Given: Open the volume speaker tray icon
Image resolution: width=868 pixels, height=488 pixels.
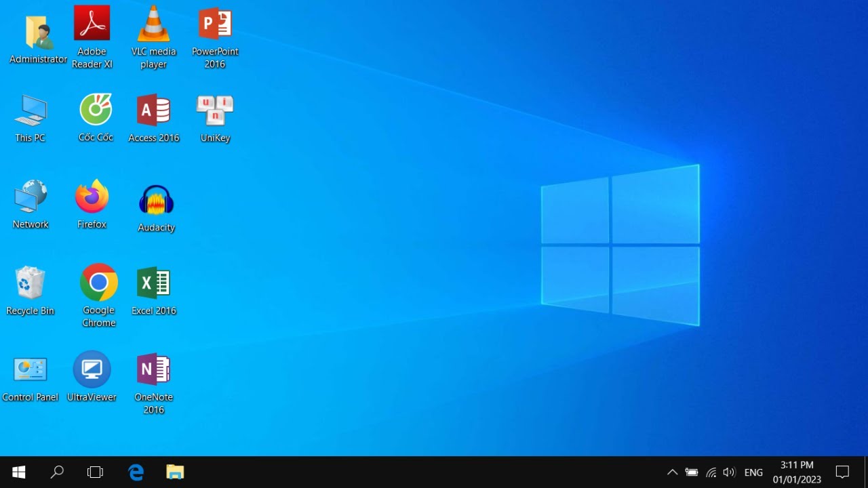Looking at the screenshot, I should [x=729, y=472].
